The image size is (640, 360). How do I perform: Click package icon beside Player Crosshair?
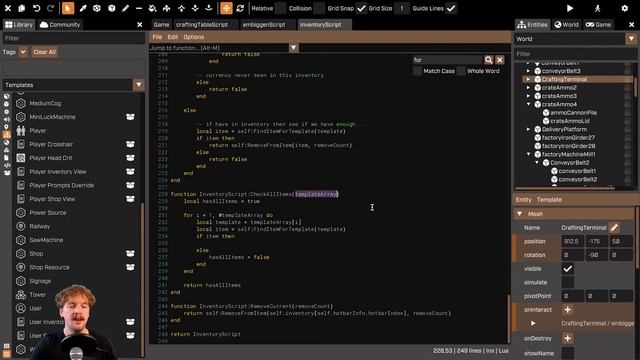130,144
